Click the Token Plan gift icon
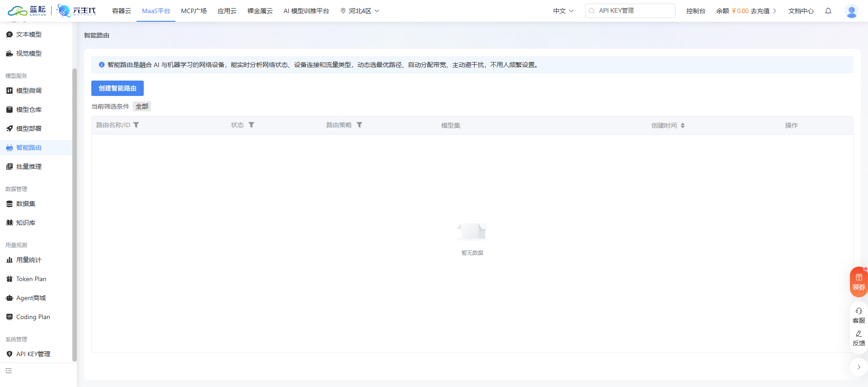The width and height of the screenshot is (868, 387). (9, 279)
